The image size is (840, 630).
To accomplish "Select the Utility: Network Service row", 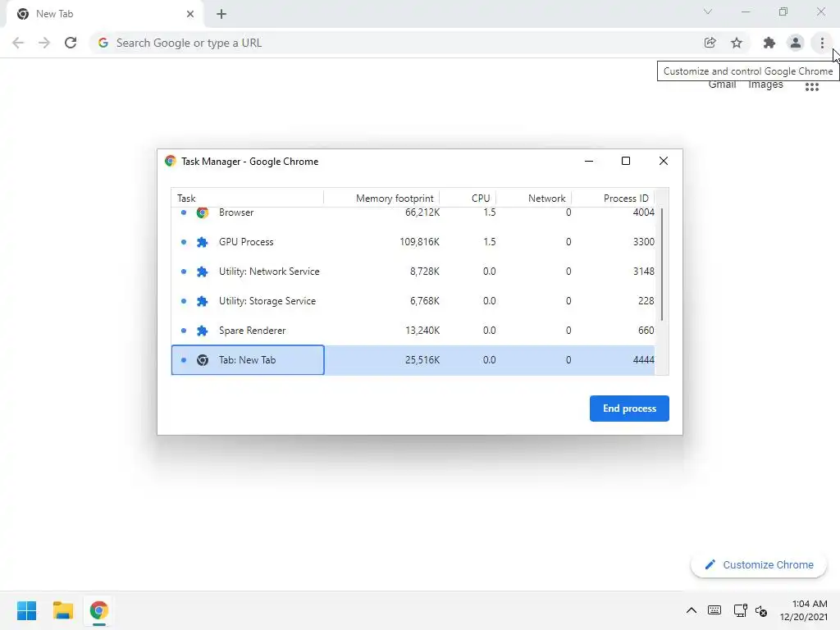I will click(x=413, y=271).
